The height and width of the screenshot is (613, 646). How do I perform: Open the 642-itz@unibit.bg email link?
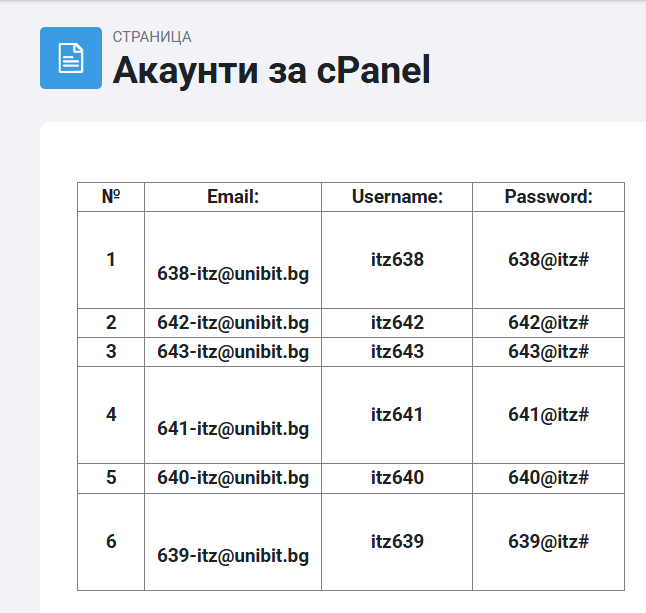click(233, 323)
